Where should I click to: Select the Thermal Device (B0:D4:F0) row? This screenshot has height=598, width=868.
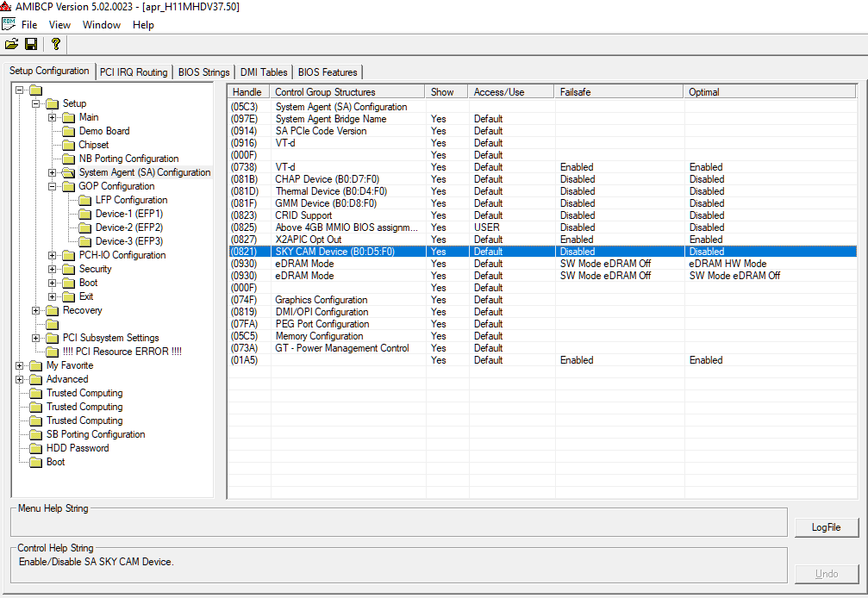542,191
